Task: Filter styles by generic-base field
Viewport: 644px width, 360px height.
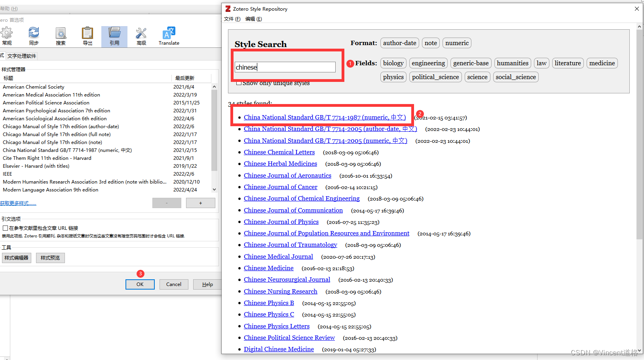Action: pyautogui.click(x=471, y=63)
